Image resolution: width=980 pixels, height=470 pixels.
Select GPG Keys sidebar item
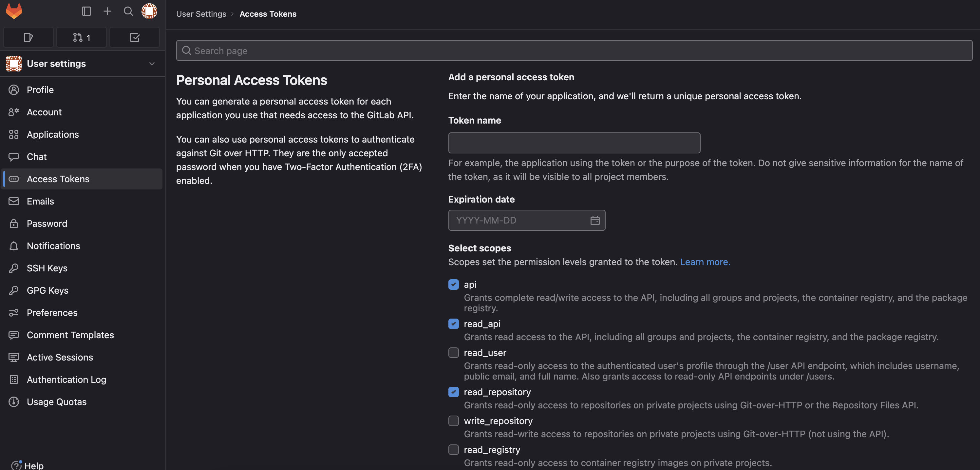click(x=82, y=290)
